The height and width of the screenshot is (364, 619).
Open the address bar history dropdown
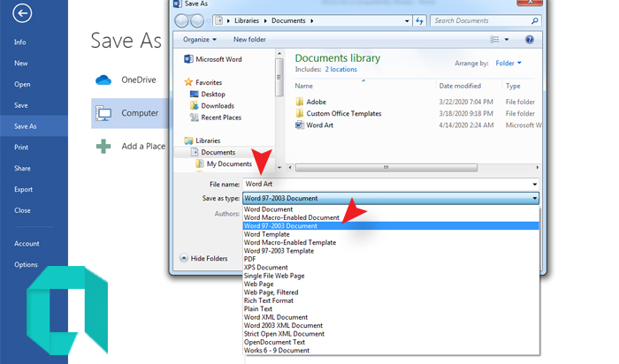click(407, 21)
